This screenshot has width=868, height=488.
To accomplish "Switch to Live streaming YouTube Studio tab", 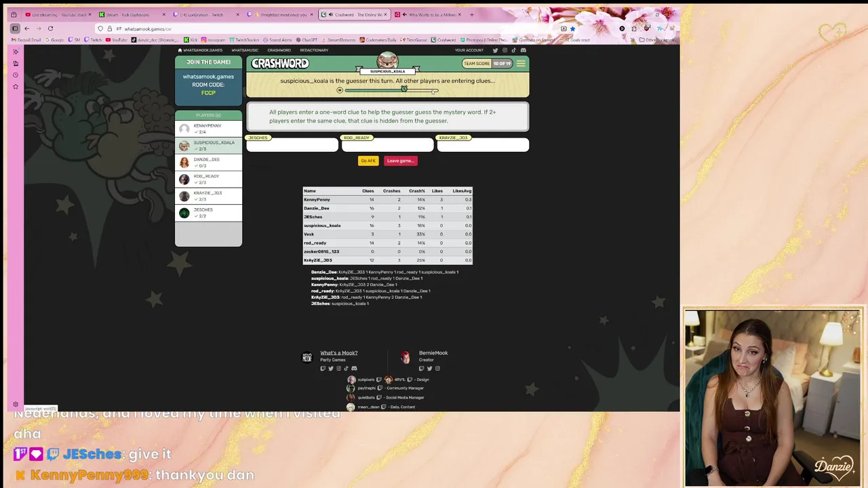I will point(59,14).
